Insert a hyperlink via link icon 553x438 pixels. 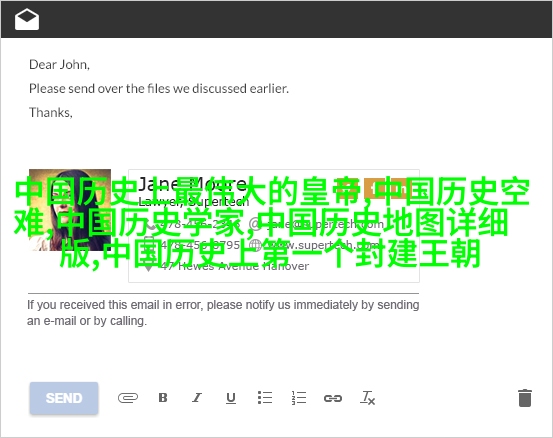[333, 398]
